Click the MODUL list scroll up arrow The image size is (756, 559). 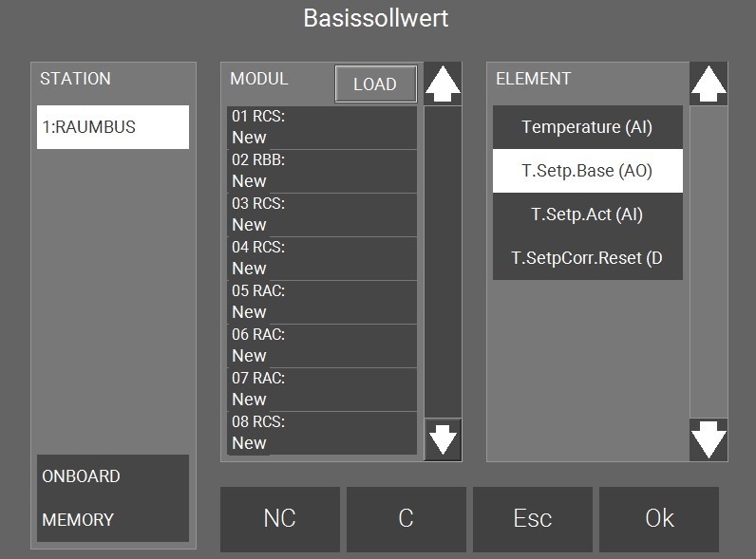443,84
